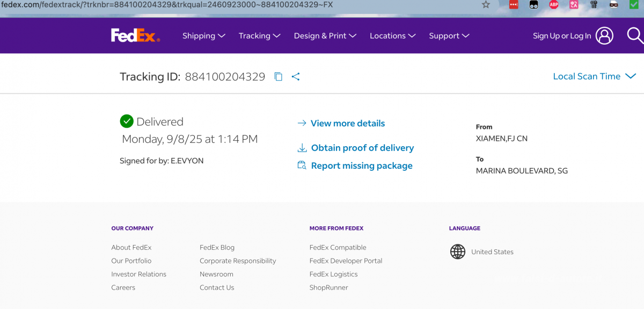Screen dimensions: 644x309
Task: Open the Support menu
Action: (449, 36)
